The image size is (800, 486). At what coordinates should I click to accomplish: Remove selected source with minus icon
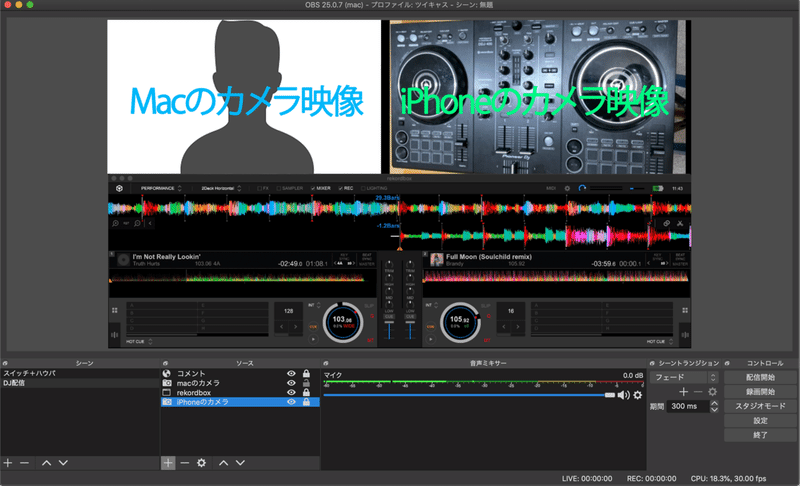185,463
